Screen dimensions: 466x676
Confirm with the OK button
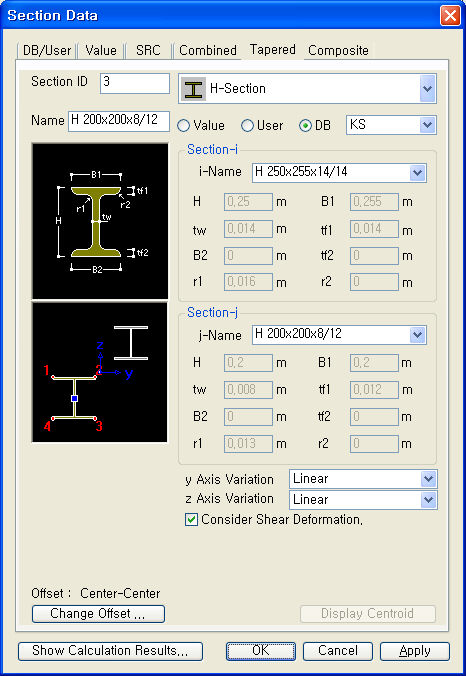261,651
